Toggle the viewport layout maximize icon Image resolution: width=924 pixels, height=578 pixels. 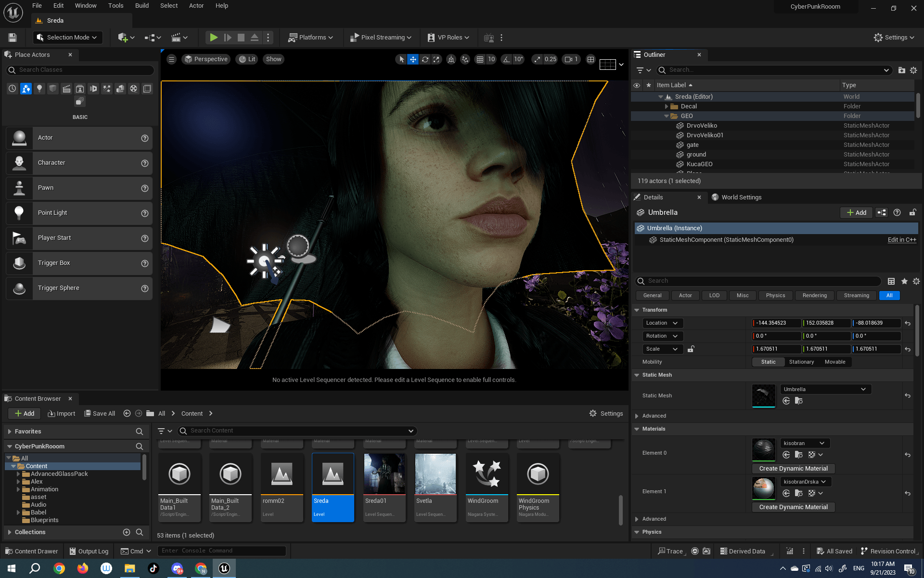point(590,59)
